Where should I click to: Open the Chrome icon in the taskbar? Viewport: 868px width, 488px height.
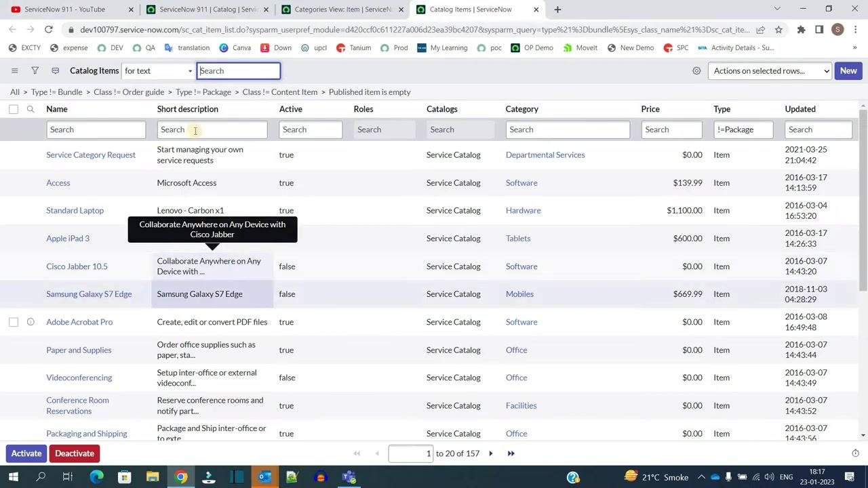(181, 477)
